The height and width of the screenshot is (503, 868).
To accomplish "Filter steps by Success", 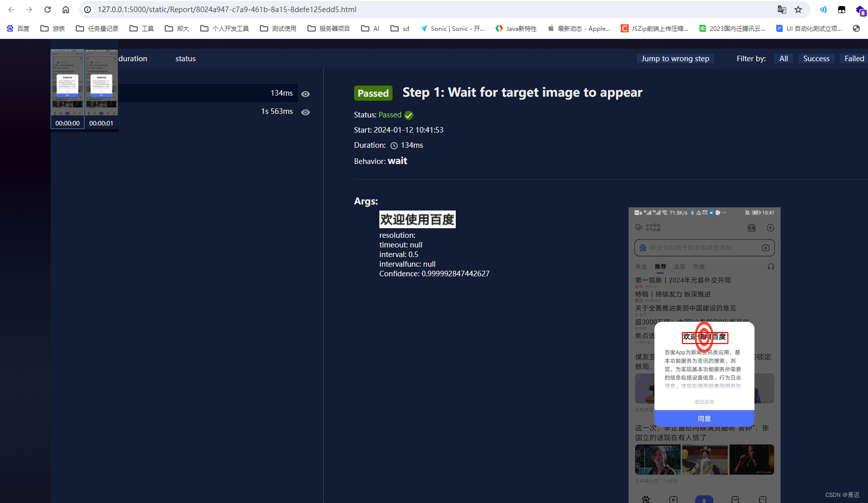I will tap(816, 59).
